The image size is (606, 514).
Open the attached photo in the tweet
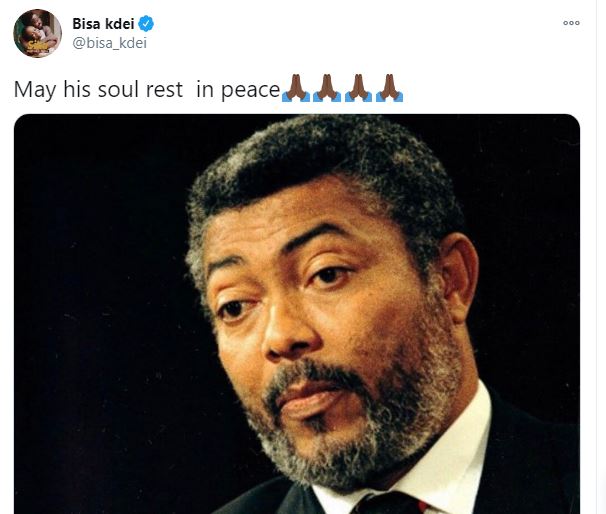coord(297,314)
